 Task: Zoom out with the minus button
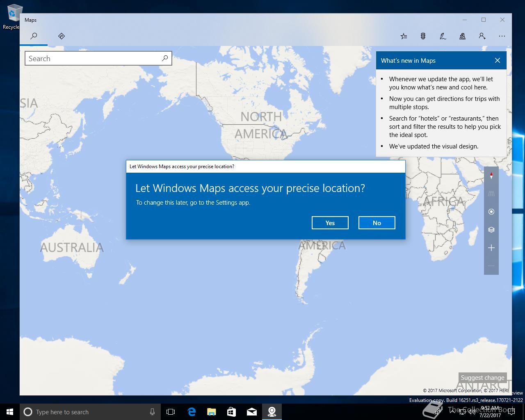[491, 266]
